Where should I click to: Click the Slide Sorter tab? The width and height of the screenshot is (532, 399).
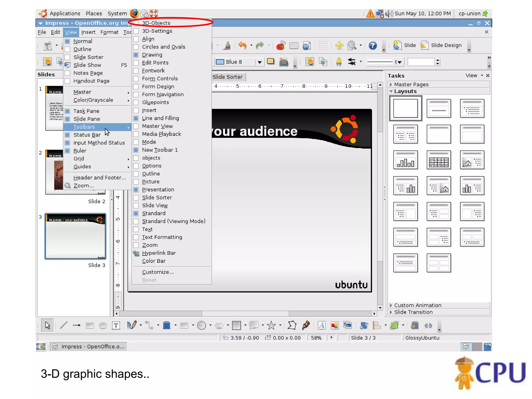click(x=227, y=77)
